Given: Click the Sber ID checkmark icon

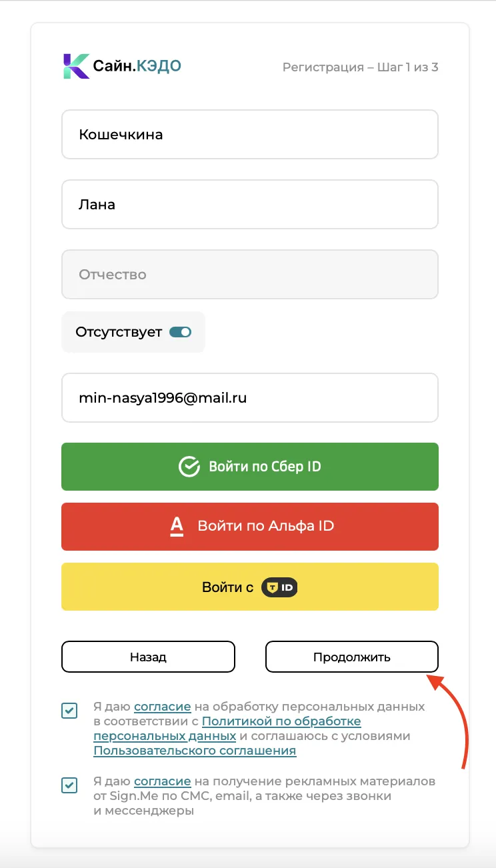Looking at the screenshot, I should pyautogui.click(x=189, y=467).
